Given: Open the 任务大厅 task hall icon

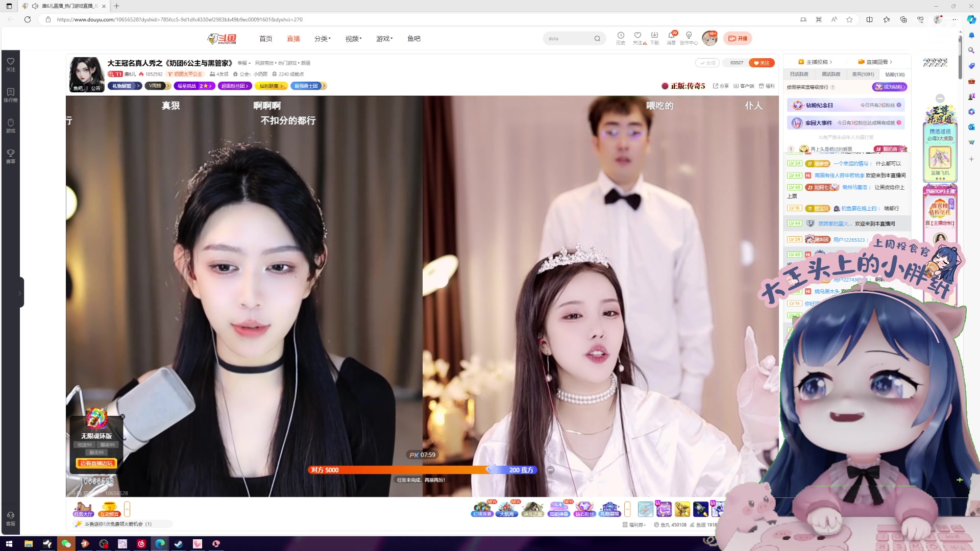Looking at the screenshot, I should click(83, 509).
